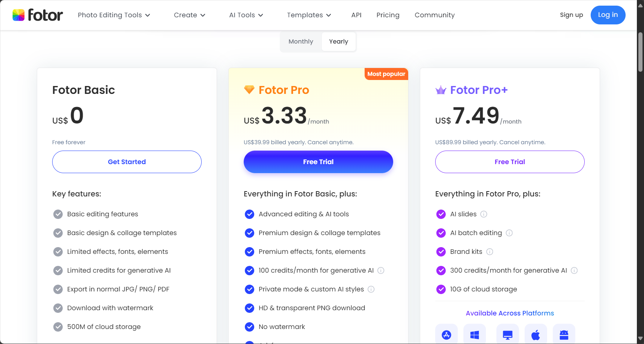The width and height of the screenshot is (644, 344).
Task: Click the Apple platform icon
Action: click(536, 335)
